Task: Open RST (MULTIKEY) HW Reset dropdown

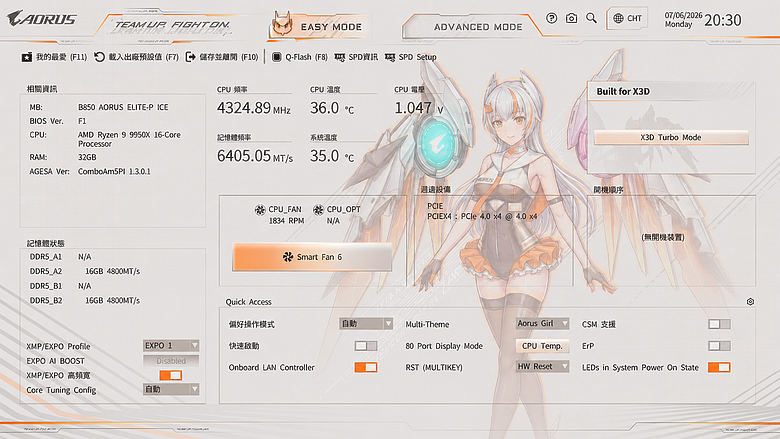Action: pos(542,367)
